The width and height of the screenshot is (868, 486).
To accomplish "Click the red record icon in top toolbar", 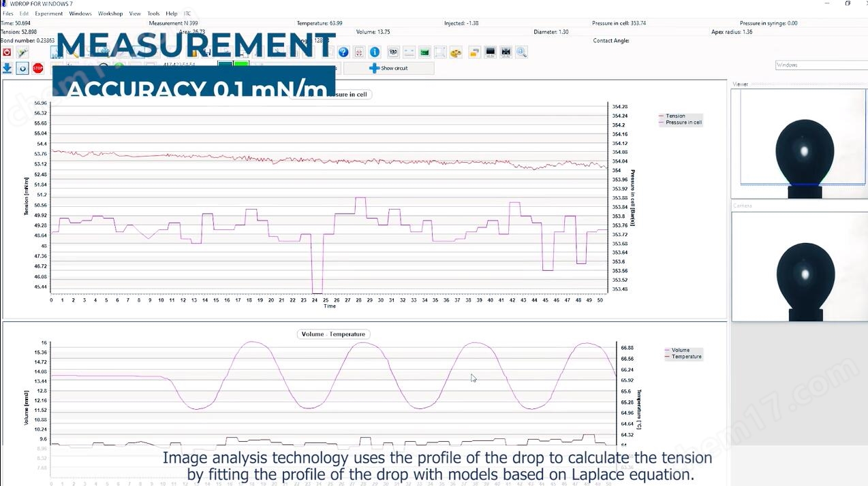I will 7,52.
